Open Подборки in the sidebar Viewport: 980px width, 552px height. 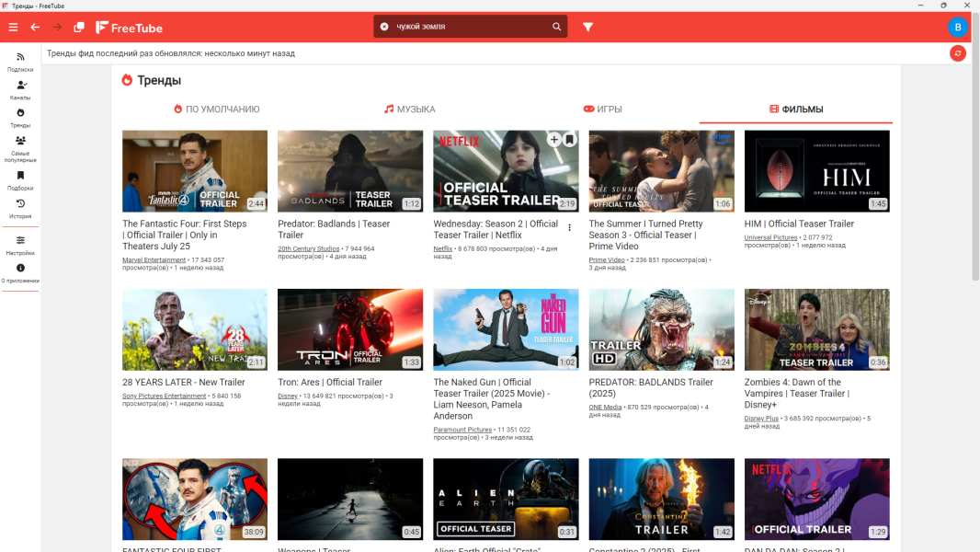pos(20,180)
